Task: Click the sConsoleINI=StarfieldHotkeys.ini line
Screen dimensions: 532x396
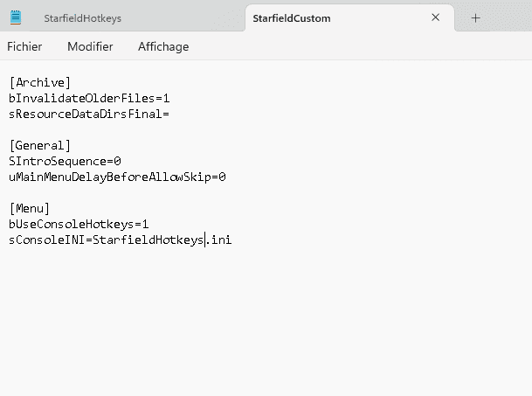Action: coord(120,240)
